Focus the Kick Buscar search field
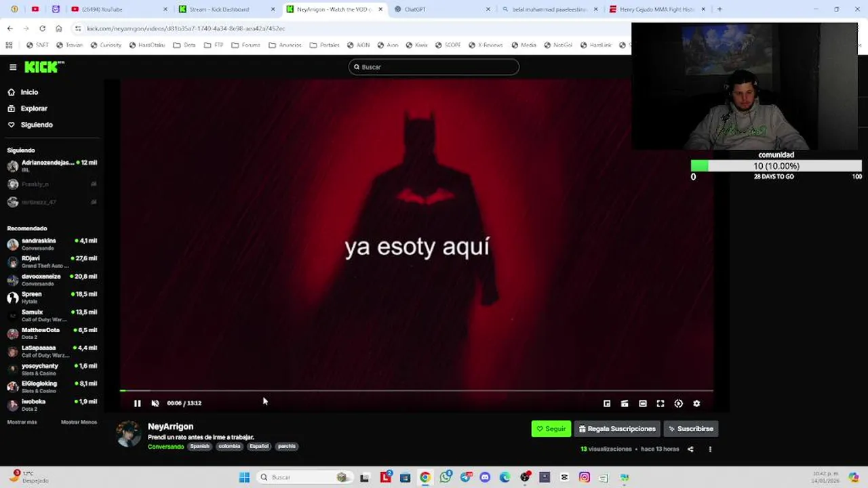 pos(434,66)
